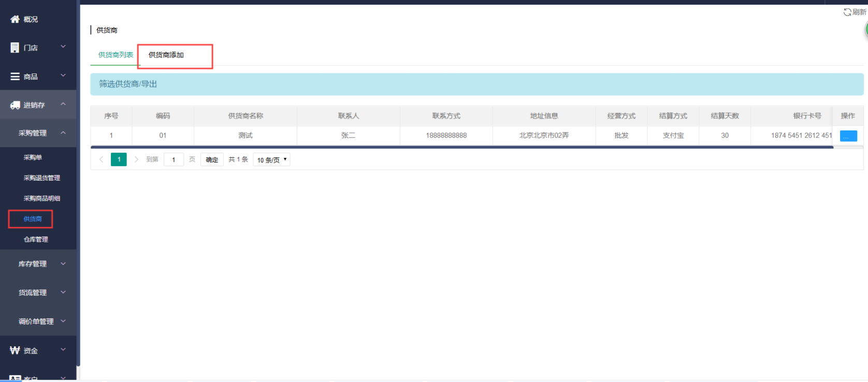
Task: Click settlement cell 支付宝
Action: (x=673, y=136)
